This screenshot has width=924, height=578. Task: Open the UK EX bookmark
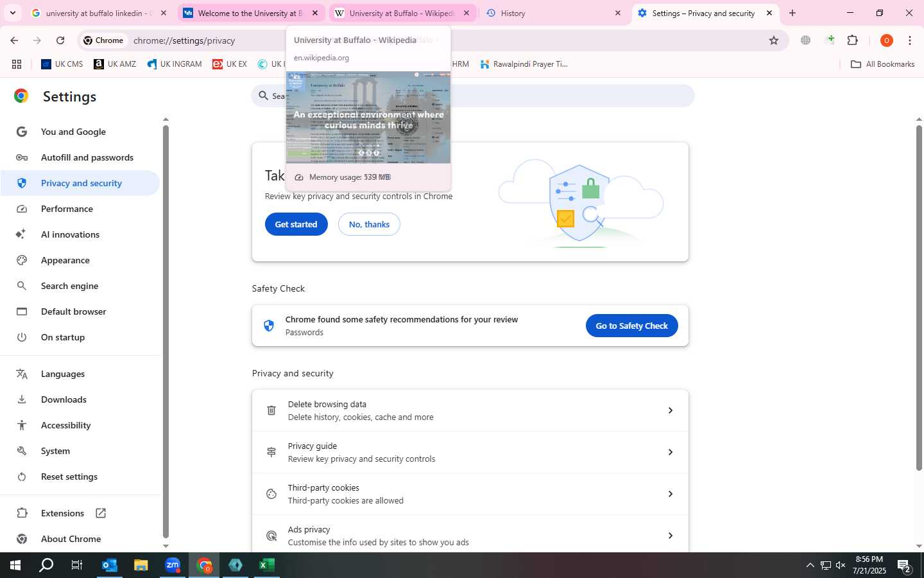tap(230, 64)
